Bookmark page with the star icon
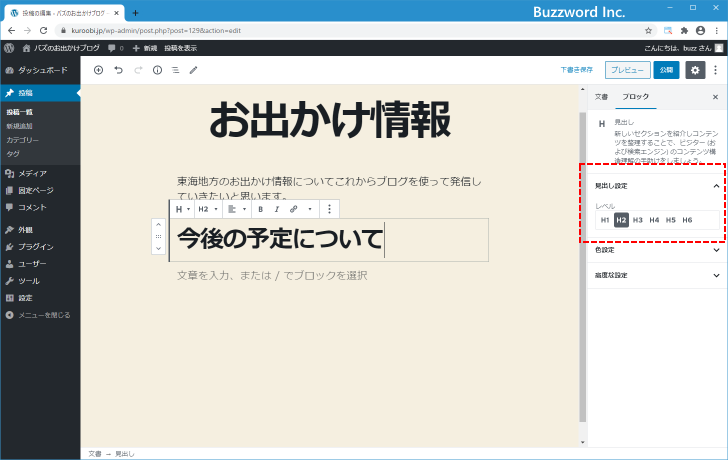The width and height of the screenshot is (728, 460). [648, 31]
